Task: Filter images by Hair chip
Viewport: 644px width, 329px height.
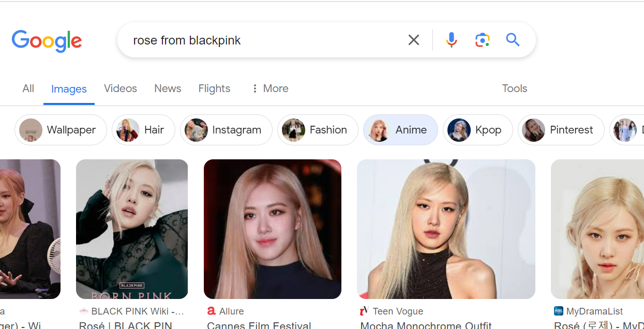Action: [143, 130]
